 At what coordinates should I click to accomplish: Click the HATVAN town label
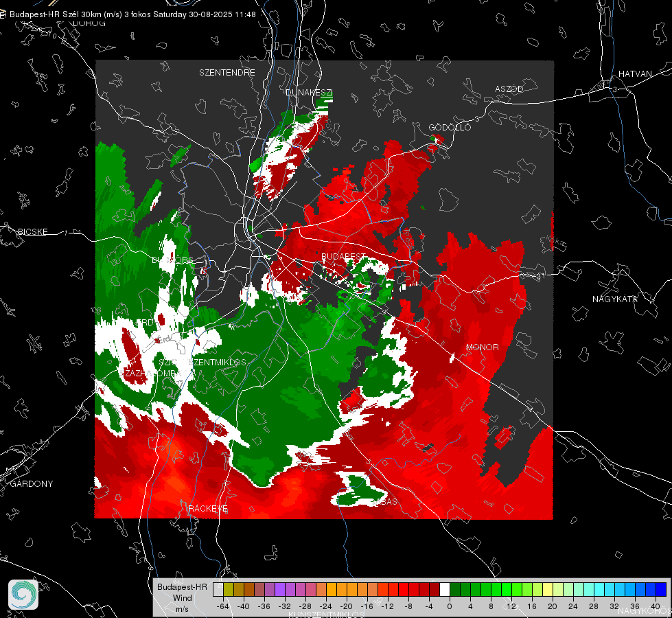tap(635, 73)
